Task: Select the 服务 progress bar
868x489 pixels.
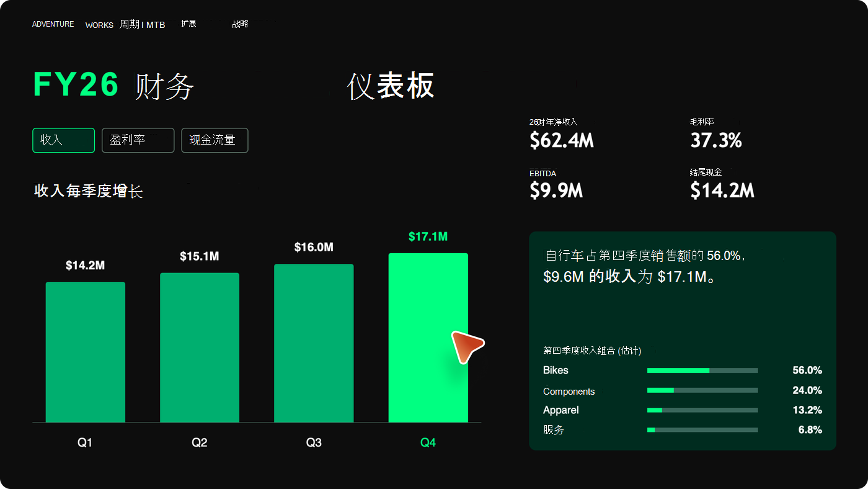Action: pyautogui.click(x=702, y=430)
